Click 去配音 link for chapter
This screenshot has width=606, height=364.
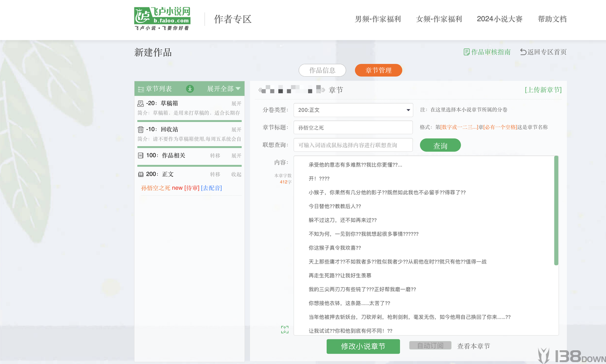coord(212,188)
